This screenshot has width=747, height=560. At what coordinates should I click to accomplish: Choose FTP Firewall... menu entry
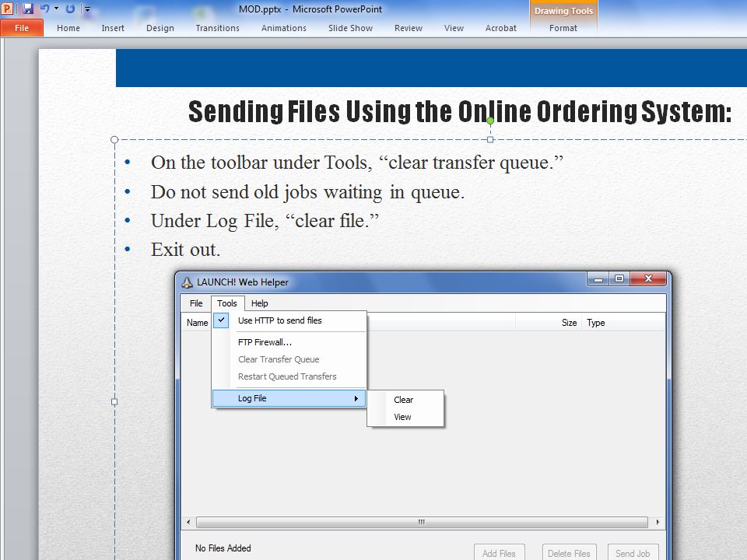pyautogui.click(x=289, y=342)
